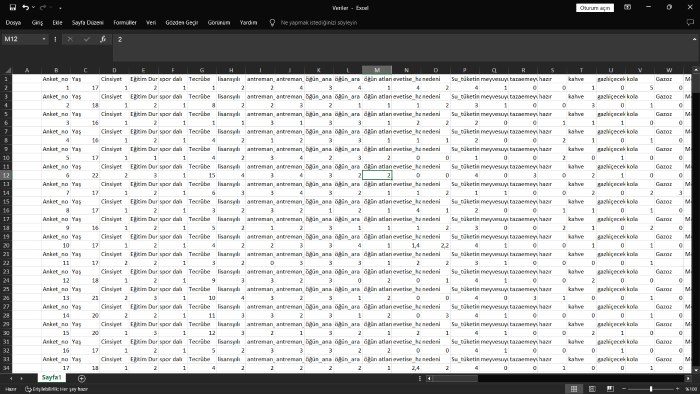Select the Sayfa1 sheet tab
Screen dimensions: 700x394
pos(51,377)
